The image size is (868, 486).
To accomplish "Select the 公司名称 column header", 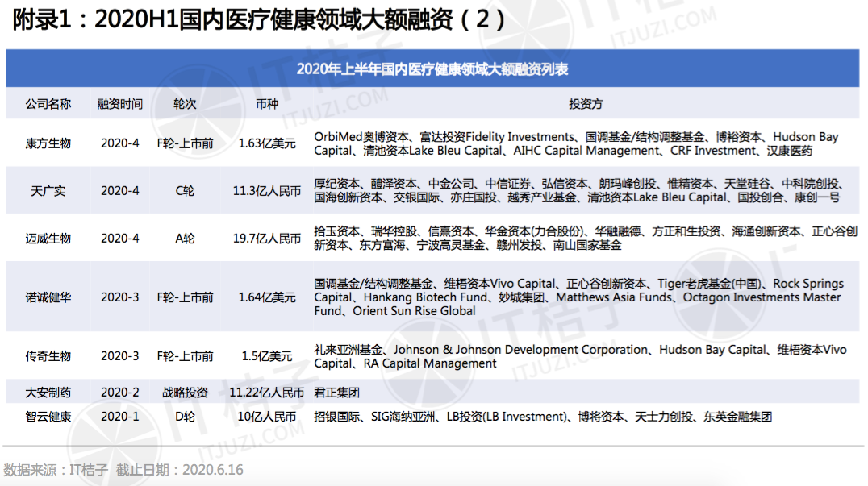I will pyautogui.click(x=48, y=104).
